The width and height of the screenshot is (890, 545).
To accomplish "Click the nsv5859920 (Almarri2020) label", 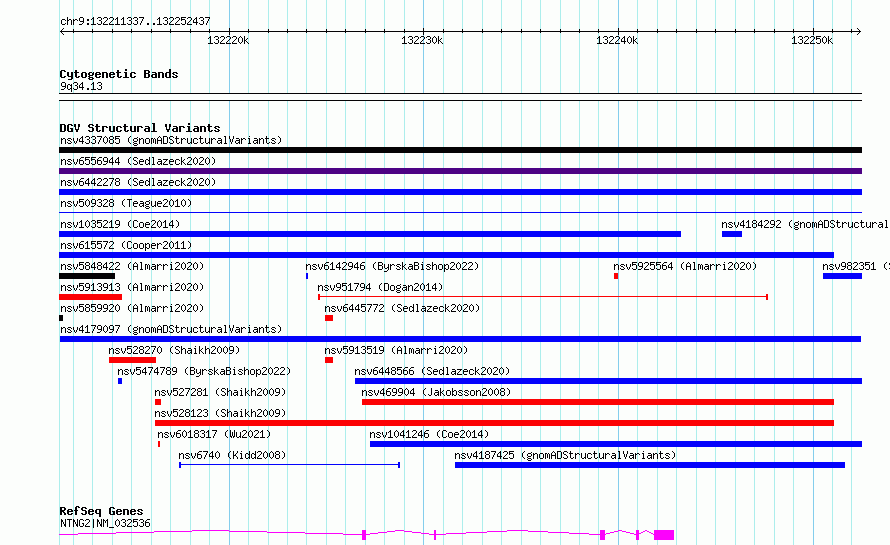I will [132, 308].
